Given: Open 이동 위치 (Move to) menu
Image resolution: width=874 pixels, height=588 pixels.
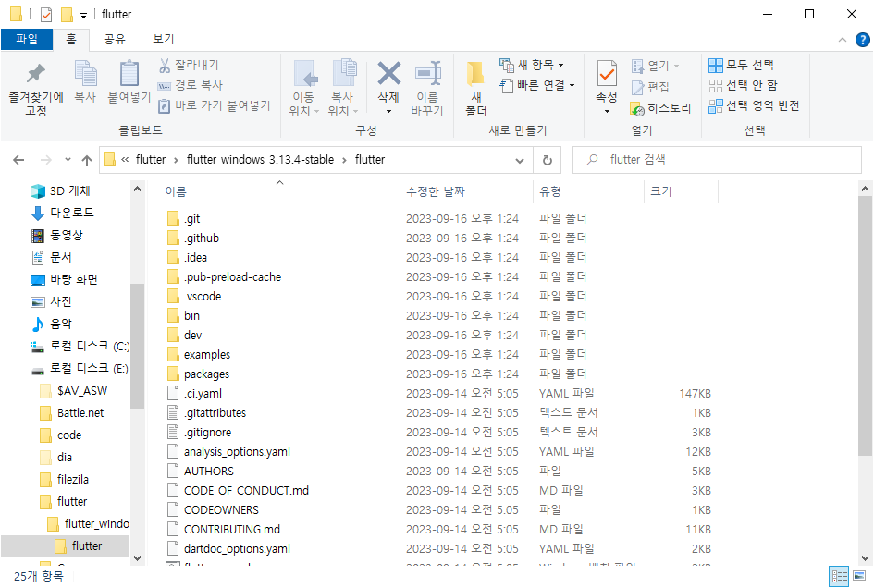Looking at the screenshot, I should (304, 88).
